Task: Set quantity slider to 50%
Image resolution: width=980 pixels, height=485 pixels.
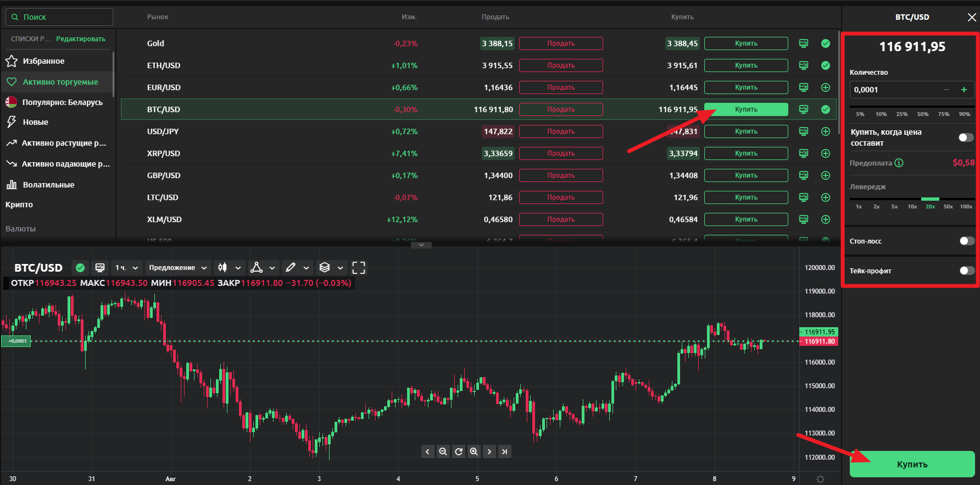Action: pyautogui.click(x=923, y=114)
